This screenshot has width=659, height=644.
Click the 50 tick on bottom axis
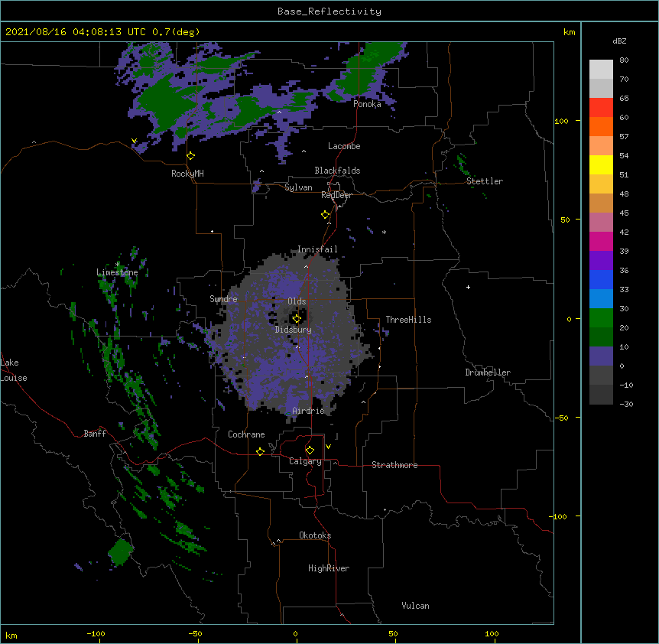tap(394, 633)
